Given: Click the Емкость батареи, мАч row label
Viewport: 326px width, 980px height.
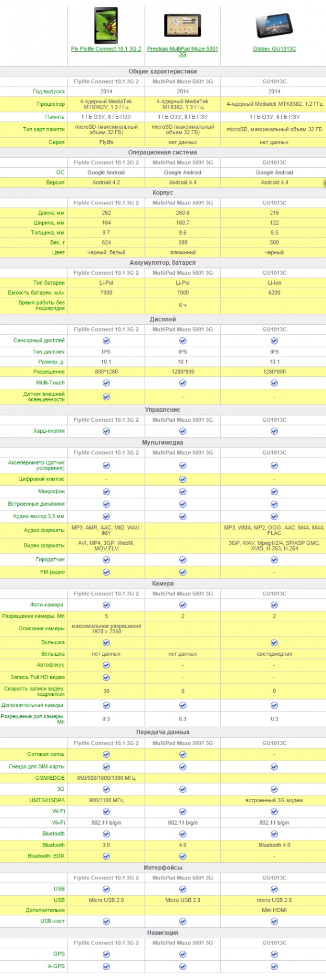Looking at the screenshot, I should point(36,293).
